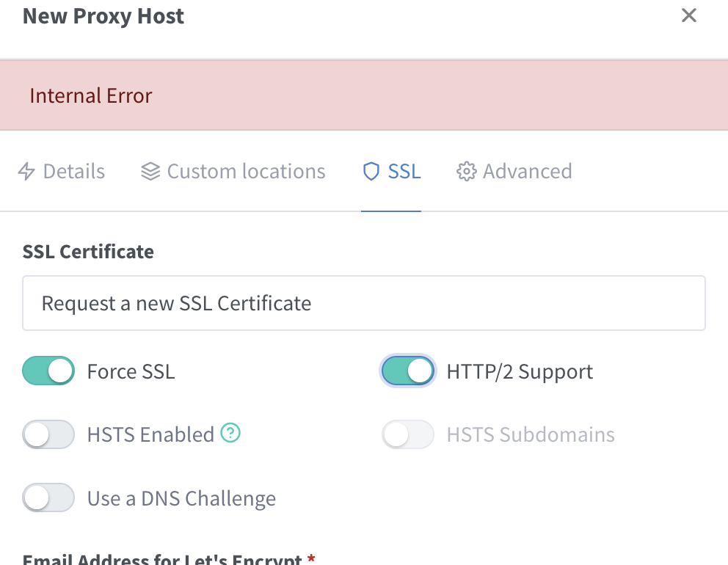Turn off the HTTP/2 Support switch
Image resolution: width=728 pixels, height=565 pixels.
[408, 371]
